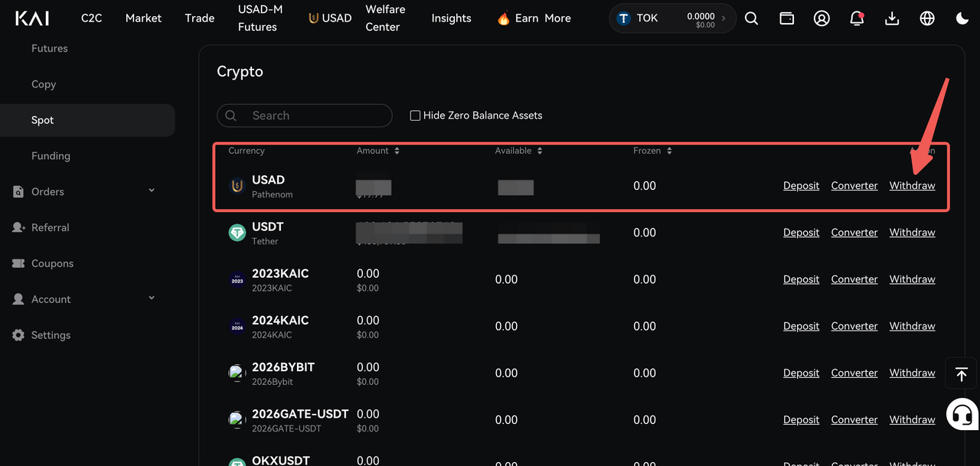Image resolution: width=980 pixels, height=466 pixels.
Task: Select Funding in the sidebar
Action: click(51, 156)
